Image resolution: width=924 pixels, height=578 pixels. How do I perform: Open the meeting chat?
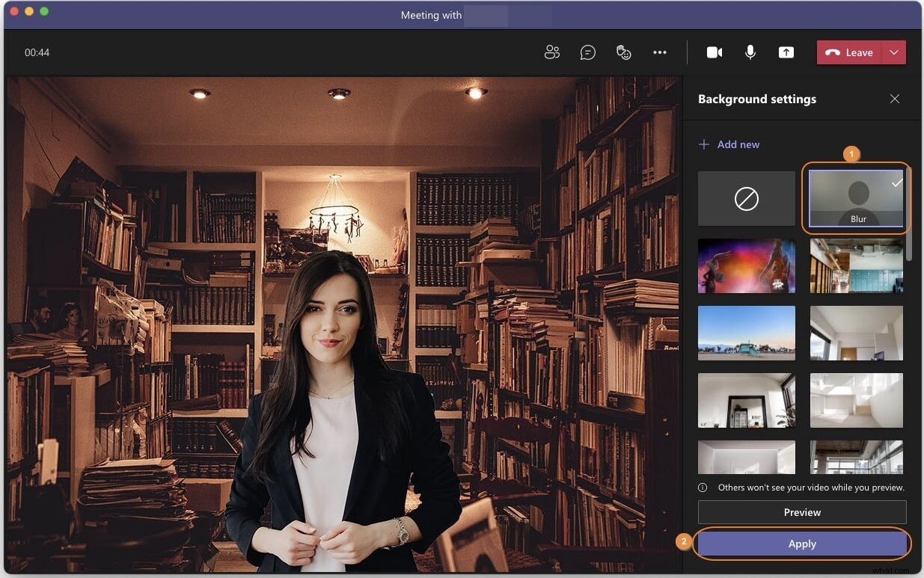[x=588, y=52]
